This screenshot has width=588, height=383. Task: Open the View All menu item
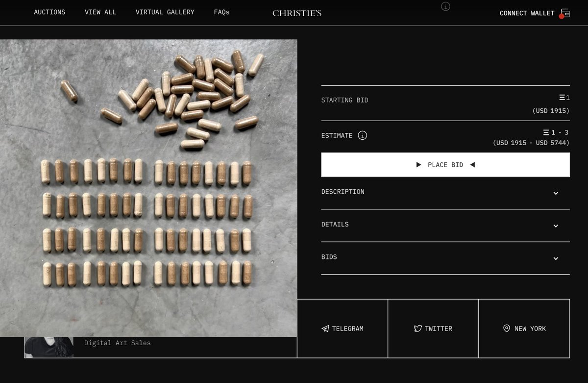[100, 12]
